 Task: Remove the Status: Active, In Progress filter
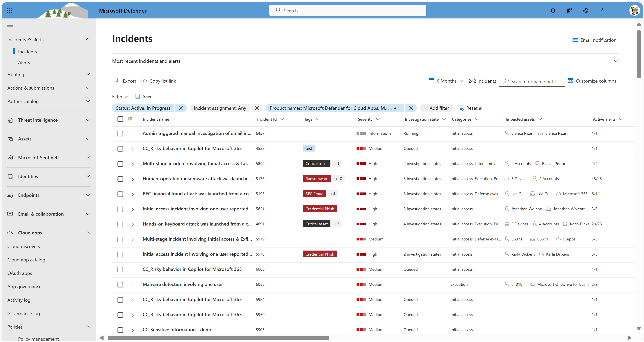pyautogui.click(x=181, y=108)
